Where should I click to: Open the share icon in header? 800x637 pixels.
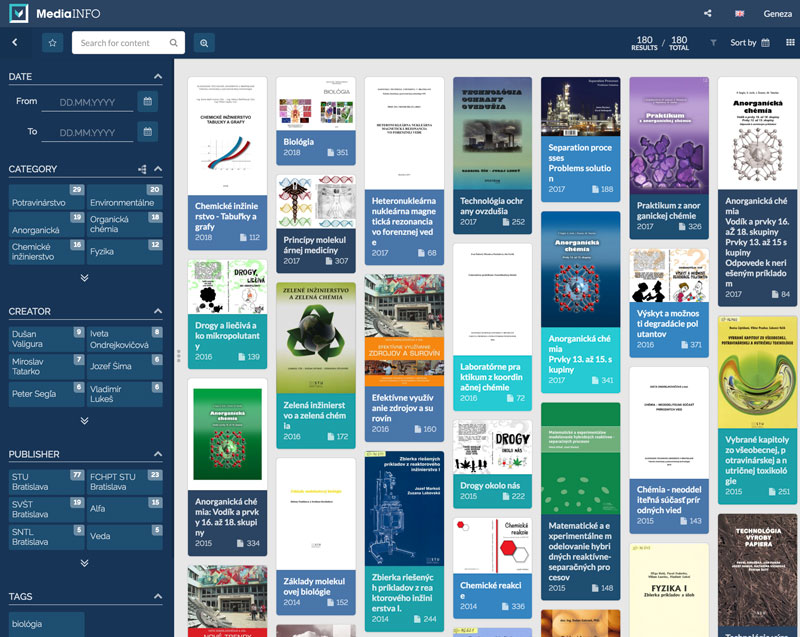click(x=708, y=13)
